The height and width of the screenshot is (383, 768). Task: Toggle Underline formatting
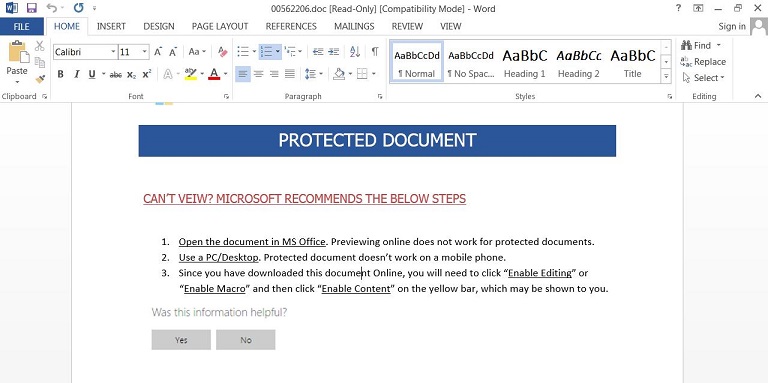coord(92,74)
